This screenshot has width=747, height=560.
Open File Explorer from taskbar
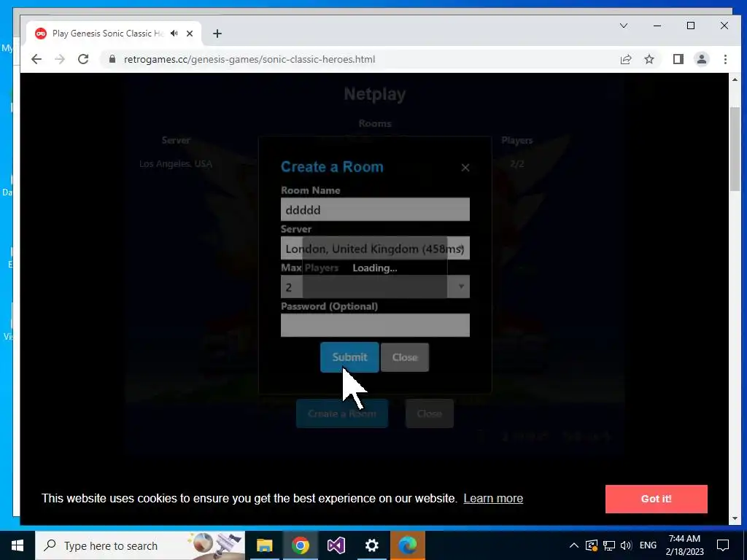pyautogui.click(x=264, y=545)
